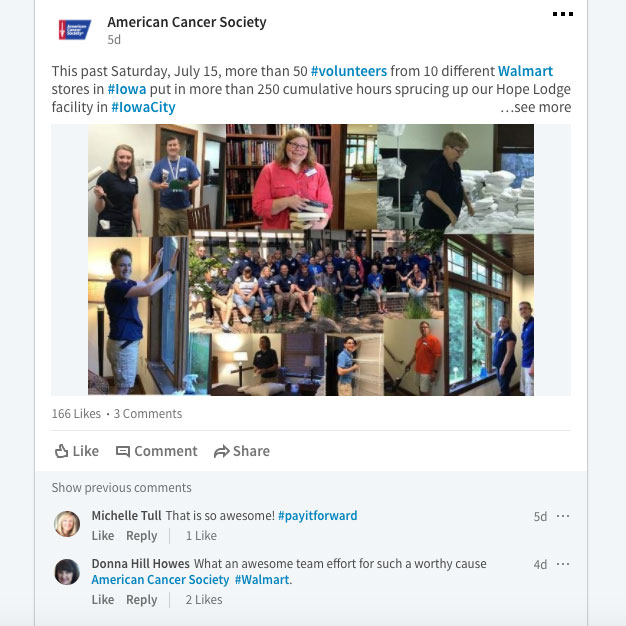Click the thumbs-up Like icon
Screen dimensions: 626x626
point(61,451)
